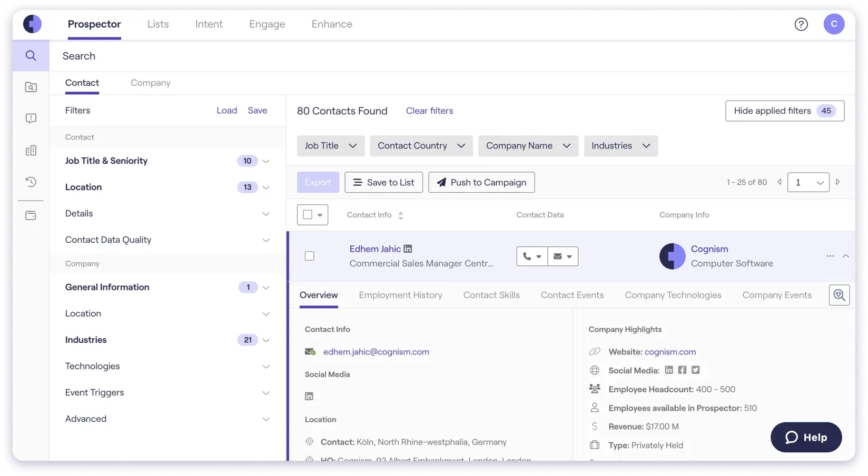Switch to the Company search tab
Viewport: 868px width, 476px height.
[150, 83]
